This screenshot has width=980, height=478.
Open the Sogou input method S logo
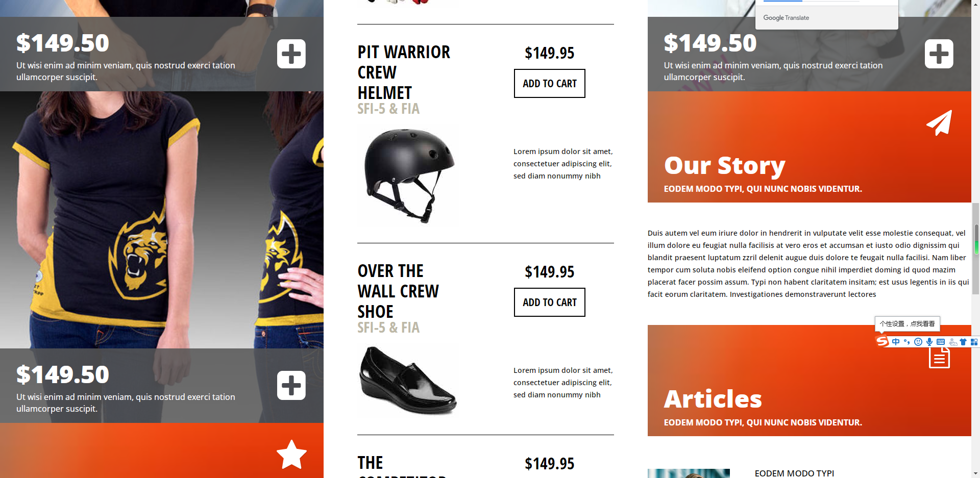coord(883,341)
